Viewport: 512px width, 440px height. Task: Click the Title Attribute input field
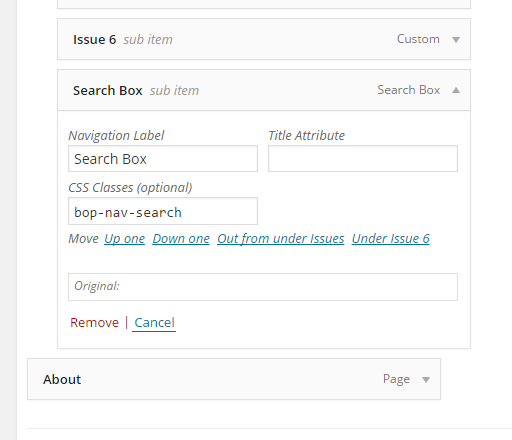(x=363, y=159)
